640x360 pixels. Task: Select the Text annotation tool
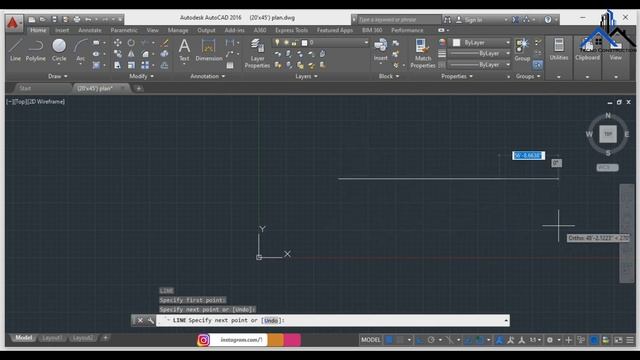tap(184, 50)
